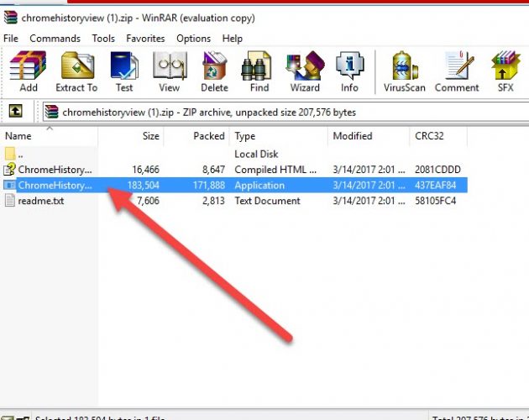The height and width of the screenshot is (420, 529).
Task: Open the Help menu
Action: 233,39
